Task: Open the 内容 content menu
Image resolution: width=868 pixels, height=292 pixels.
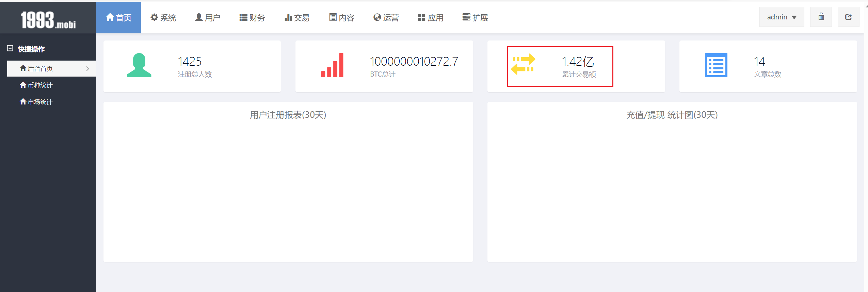Action: click(342, 18)
